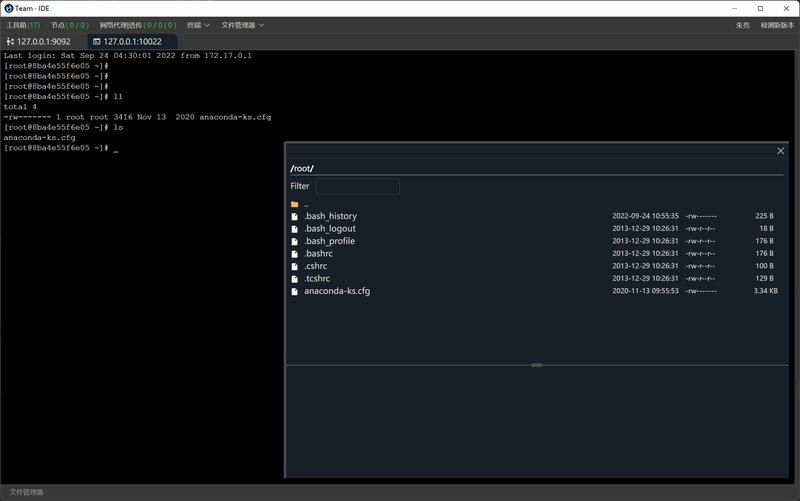The height and width of the screenshot is (501, 800).
Task: Click the .bash_logout file icon
Action: pos(294,229)
